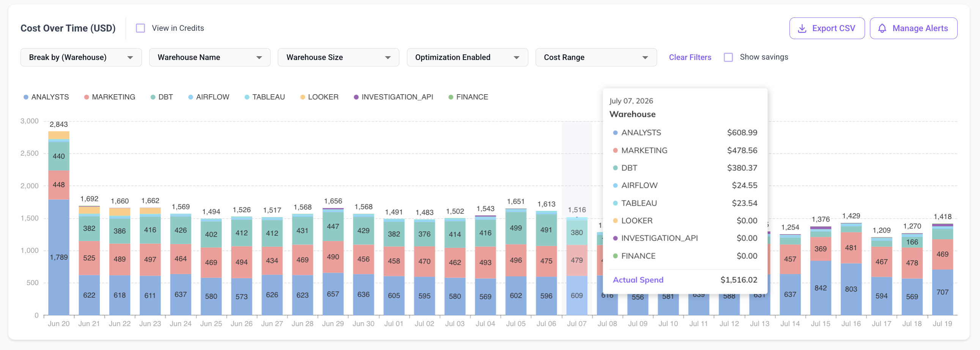This screenshot has width=980, height=350.
Task: Tick the Show savings checkbox
Action: 728,57
